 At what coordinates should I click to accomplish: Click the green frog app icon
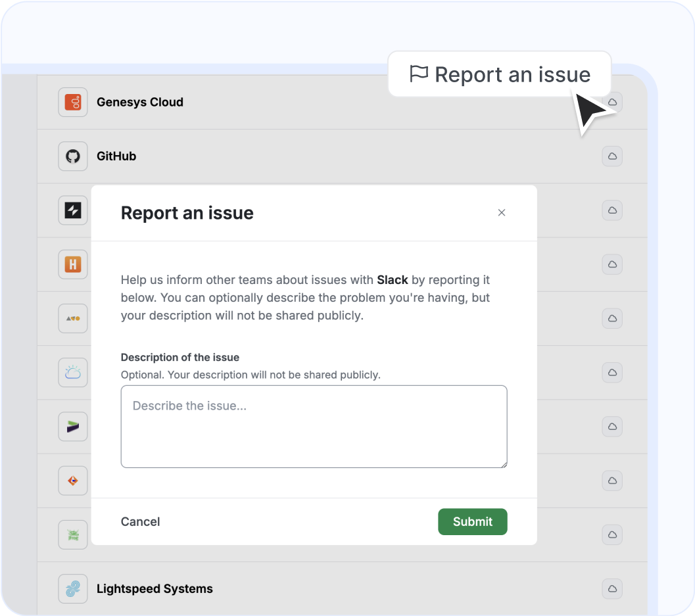[x=73, y=534]
